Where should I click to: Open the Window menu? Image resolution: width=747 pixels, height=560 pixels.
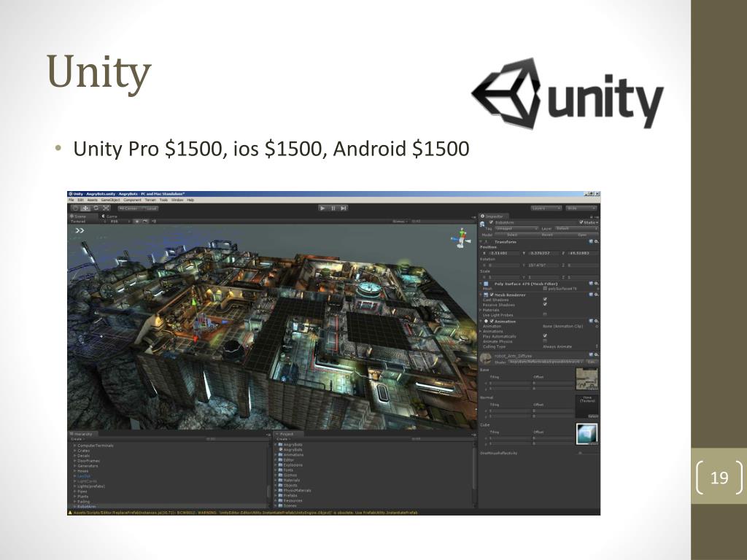[x=177, y=200]
